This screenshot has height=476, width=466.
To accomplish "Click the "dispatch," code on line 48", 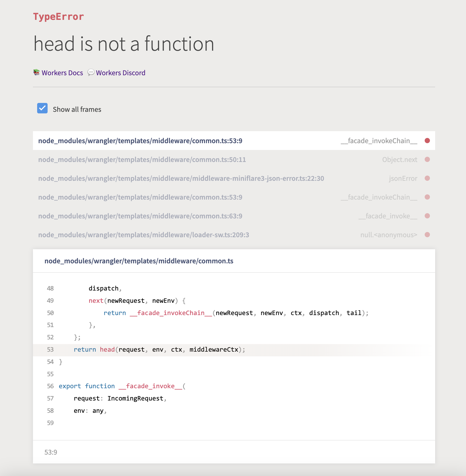I will 105,288.
